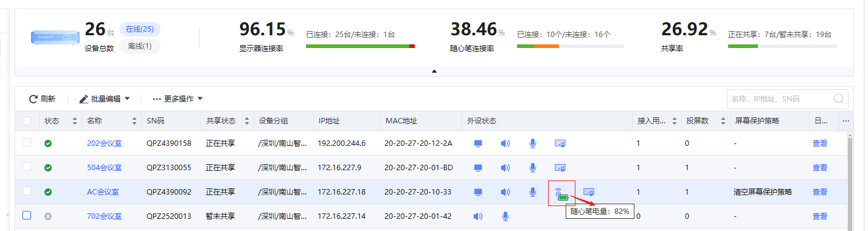868x231 pixels.
Task: Click the 暂未共享 status in 702会议室 row
Action: coord(220,216)
